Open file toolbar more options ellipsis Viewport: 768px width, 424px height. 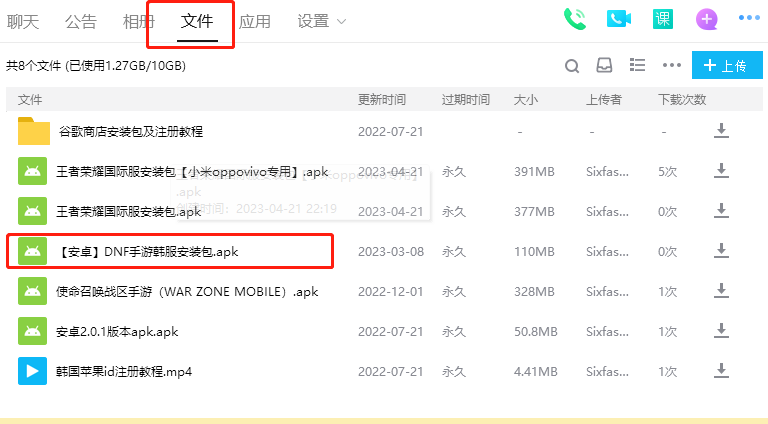coord(671,66)
